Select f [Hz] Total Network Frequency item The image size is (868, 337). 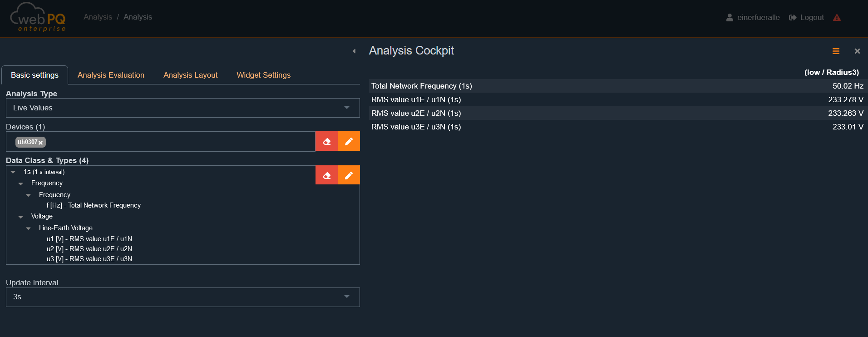click(94, 205)
